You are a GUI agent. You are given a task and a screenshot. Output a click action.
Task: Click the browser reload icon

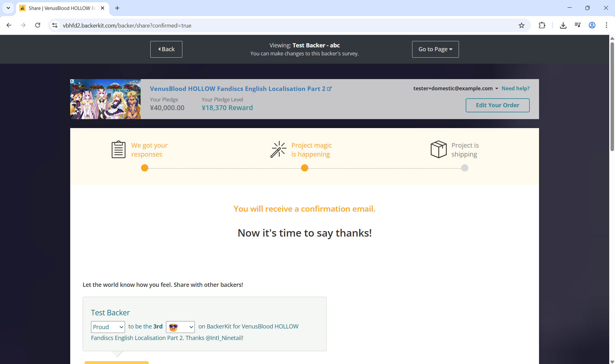click(37, 25)
